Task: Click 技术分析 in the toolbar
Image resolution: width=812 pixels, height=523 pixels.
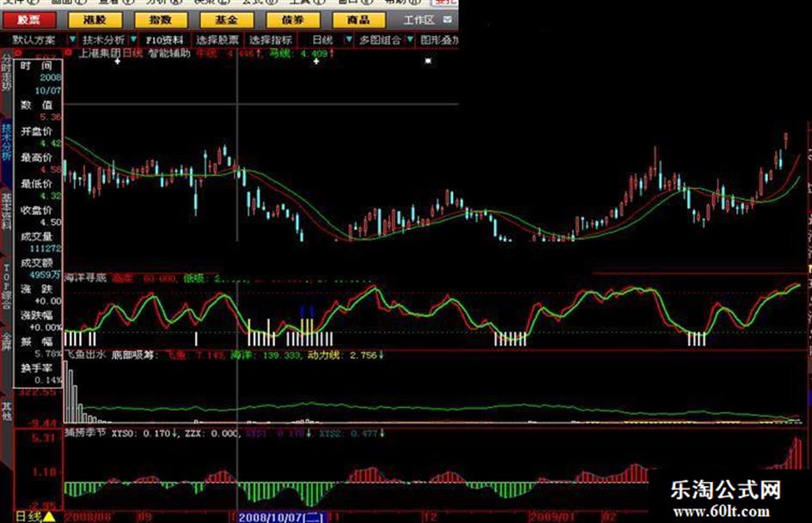Action: coord(103,40)
